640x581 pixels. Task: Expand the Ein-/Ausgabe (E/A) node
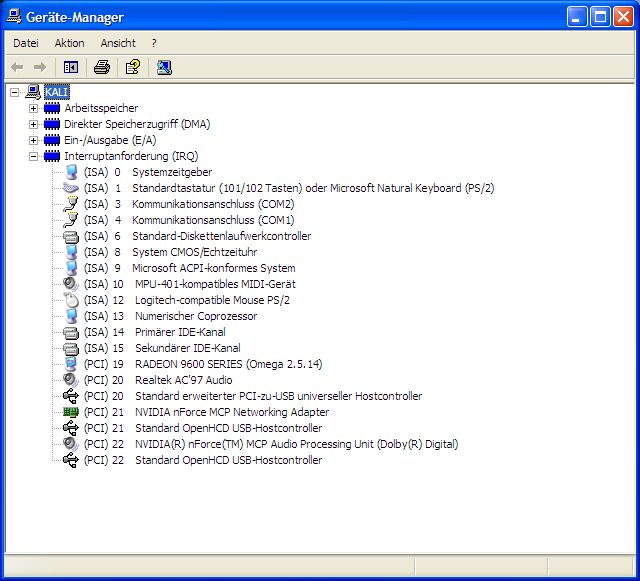pyautogui.click(x=33, y=140)
